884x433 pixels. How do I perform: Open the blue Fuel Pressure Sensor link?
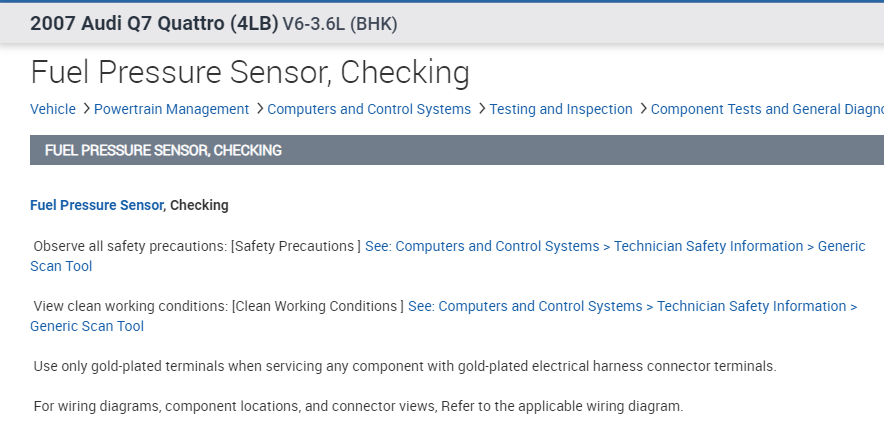97,205
